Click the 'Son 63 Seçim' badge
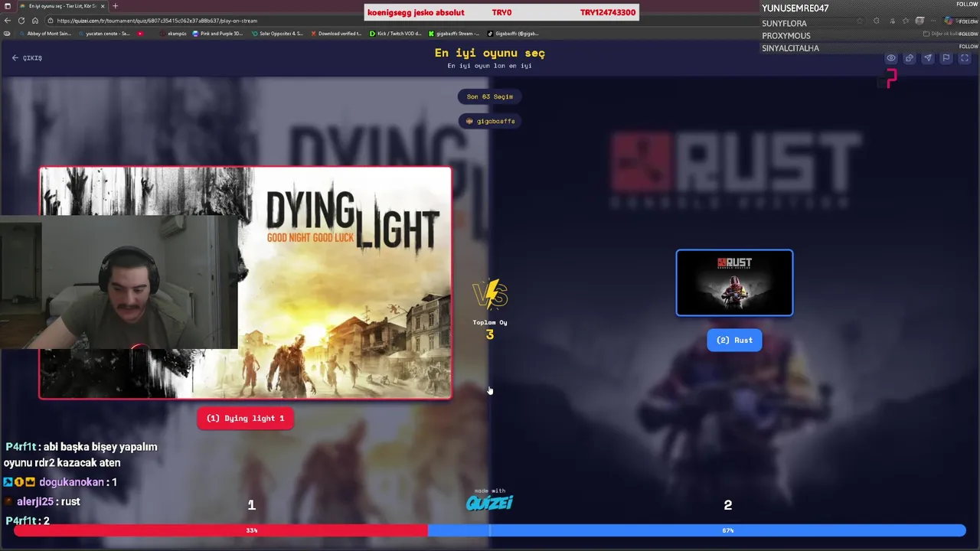 (490, 96)
